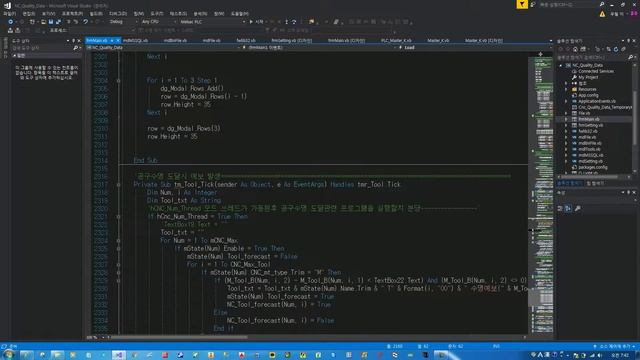This screenshot has height=360, width=640.
Task: Click the Quick Launch search magnifier icon
Action: click(602, 4)
